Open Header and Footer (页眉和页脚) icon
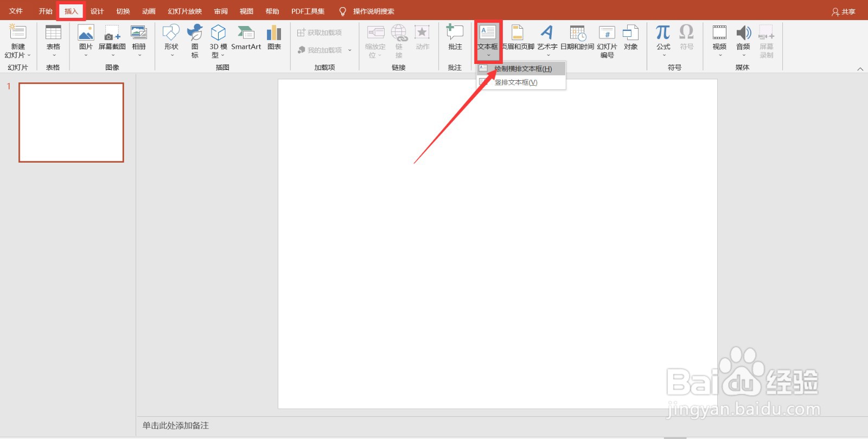The image size is (868, 439). pos(518,33)
